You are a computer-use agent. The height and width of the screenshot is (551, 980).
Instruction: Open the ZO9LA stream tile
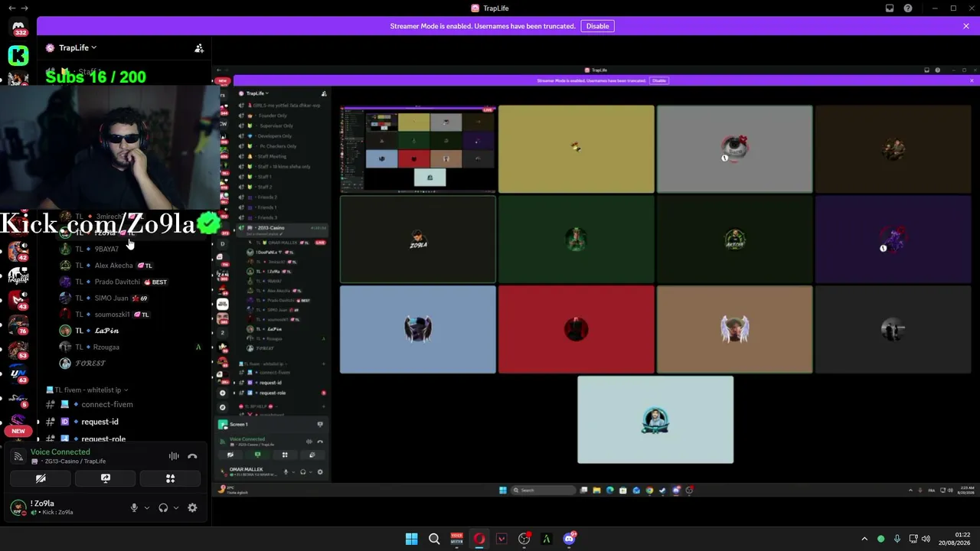[418, 240]
